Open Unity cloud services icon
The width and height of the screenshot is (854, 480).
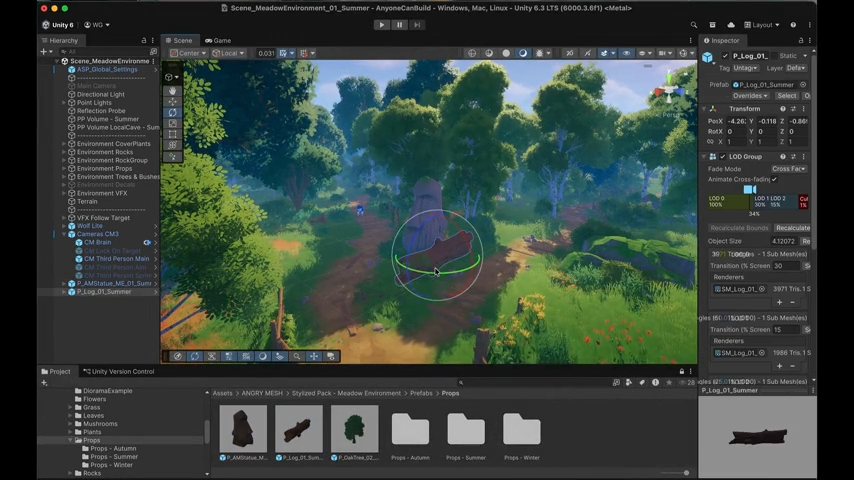(x=731, y=25)
